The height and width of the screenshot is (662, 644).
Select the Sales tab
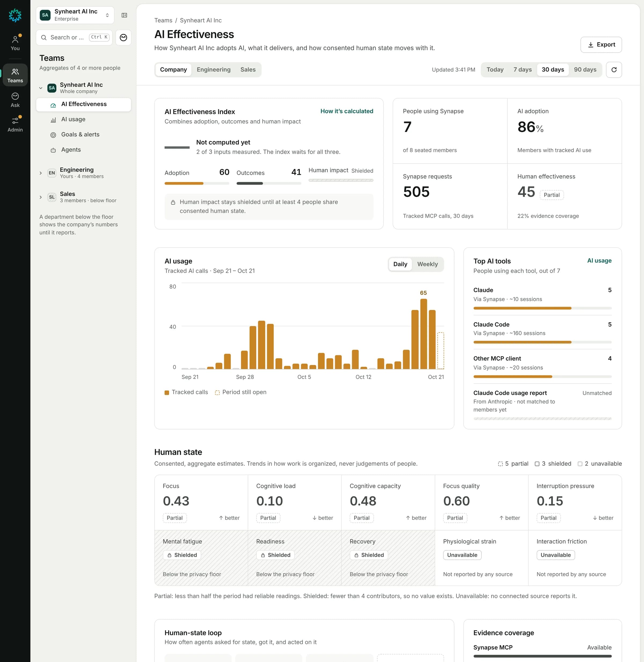pos(248,70)
